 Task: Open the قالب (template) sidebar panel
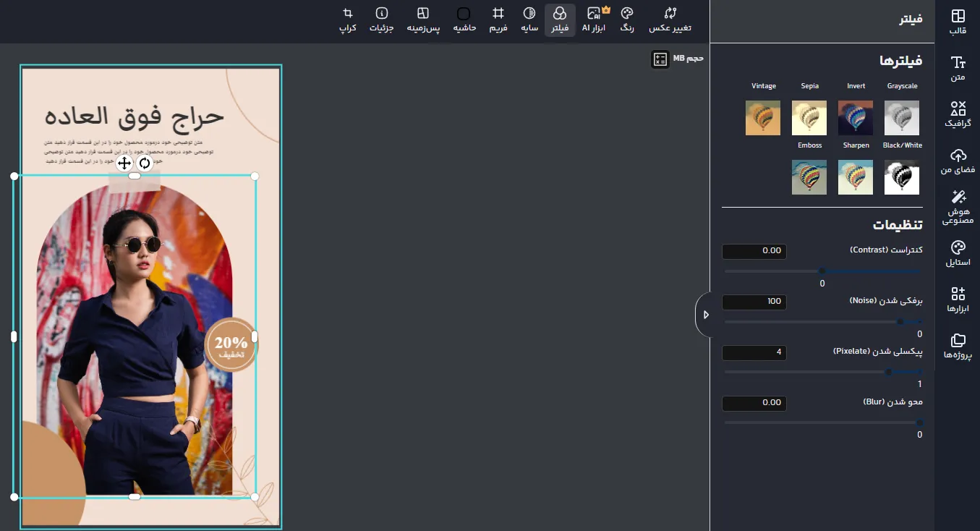click(958, 22)
